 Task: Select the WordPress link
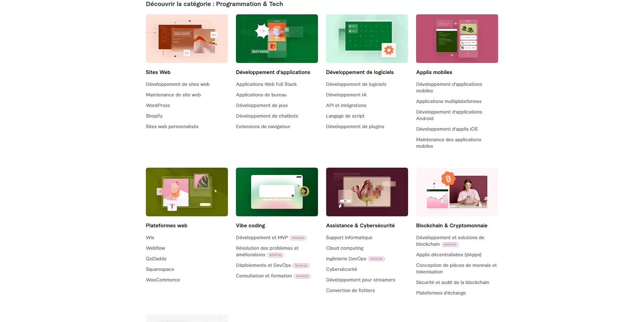pos(158,105)
